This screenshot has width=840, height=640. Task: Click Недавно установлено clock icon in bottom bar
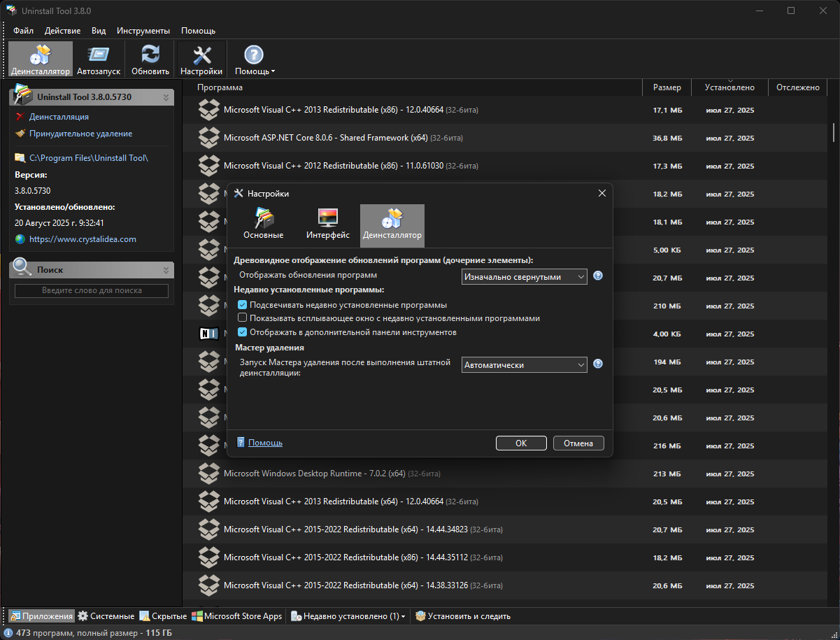coord(297,616)
